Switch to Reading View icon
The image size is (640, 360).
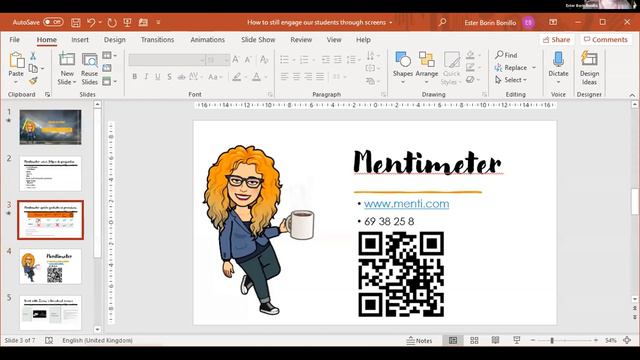495,340
